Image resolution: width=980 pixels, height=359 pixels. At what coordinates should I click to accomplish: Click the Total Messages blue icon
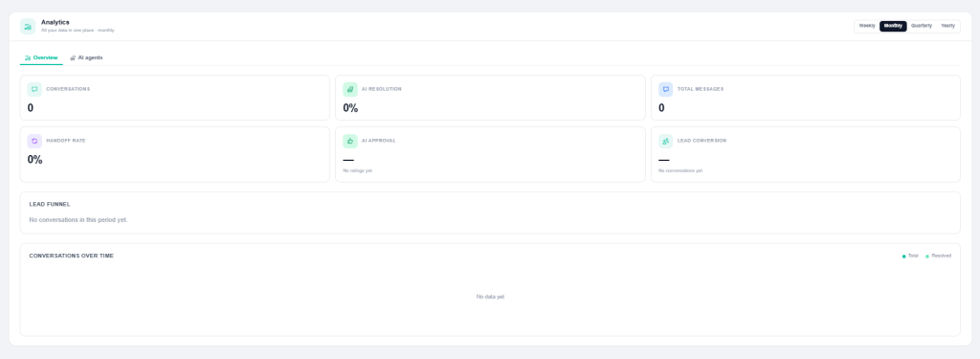click(666, 89)
